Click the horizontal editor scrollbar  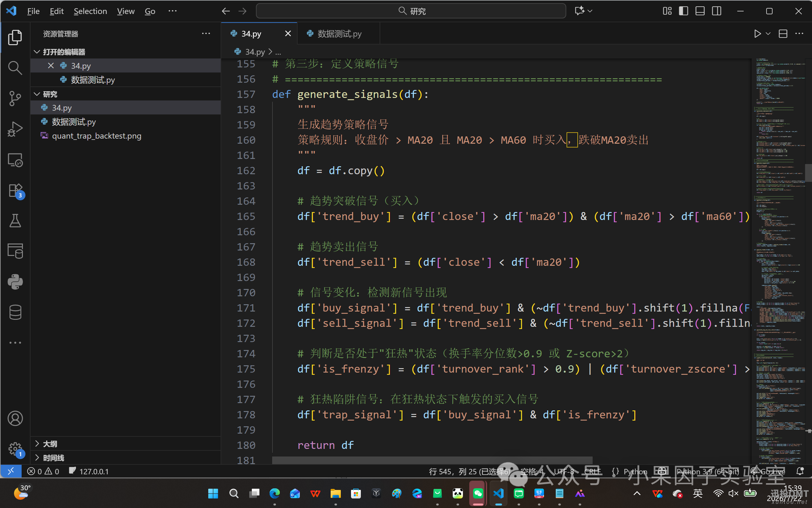click(432, 460)
